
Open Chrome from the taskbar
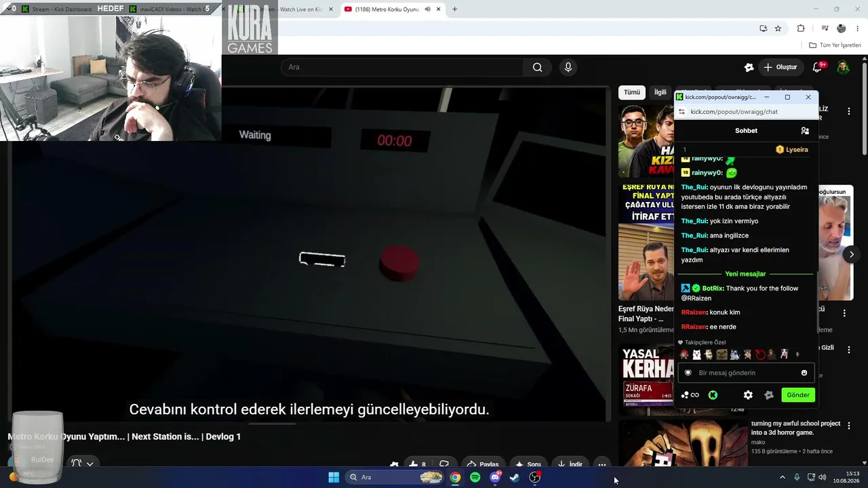455,477
